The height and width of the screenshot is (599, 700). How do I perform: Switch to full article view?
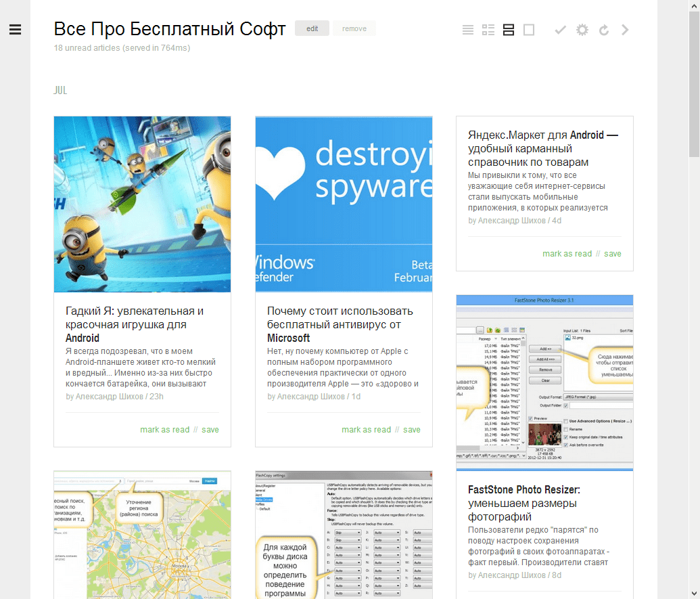coord(529,30)
